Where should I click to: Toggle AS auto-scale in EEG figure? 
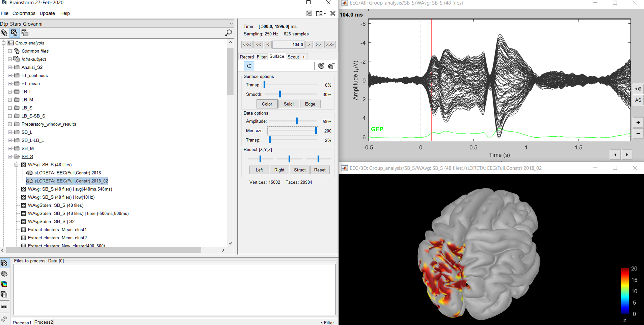[638, 100]
